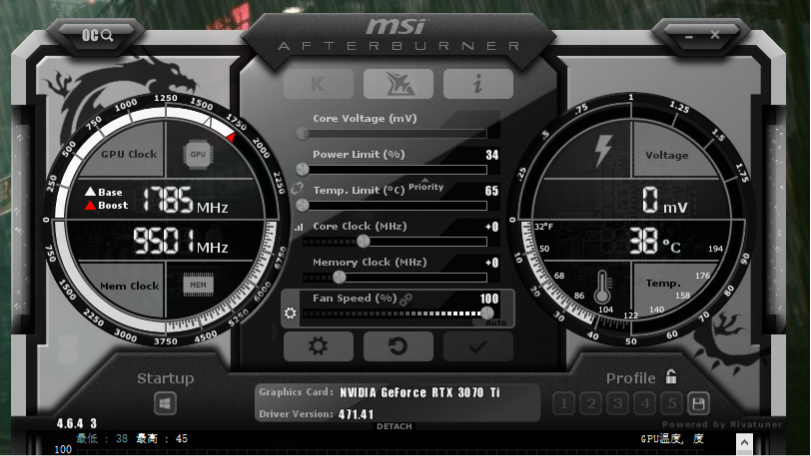This screenshot has height=456, width=811.
Task: Click the Power Limit slider handle
Action: tap(303, 170)
